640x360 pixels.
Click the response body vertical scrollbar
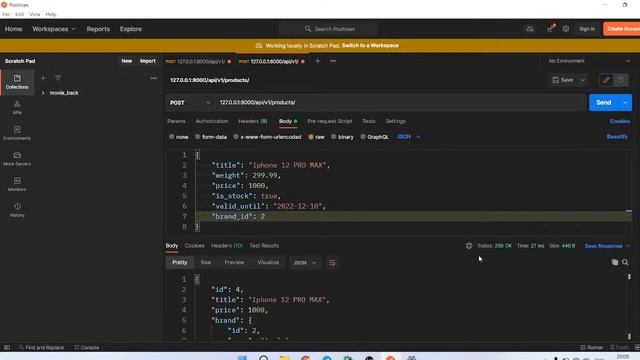pos(629,306)
